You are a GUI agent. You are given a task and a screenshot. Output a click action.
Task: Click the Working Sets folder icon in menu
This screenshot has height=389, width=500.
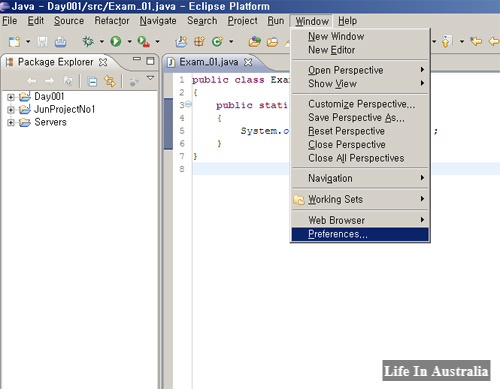(299, 199)
